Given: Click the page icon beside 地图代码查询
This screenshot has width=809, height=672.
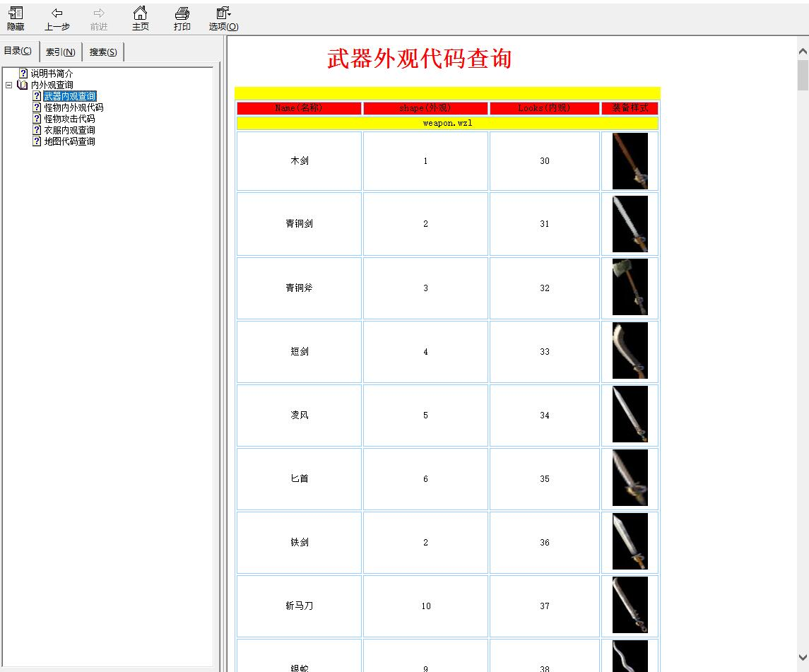Looking at the screenshot, I should click(x=37, y=141).
